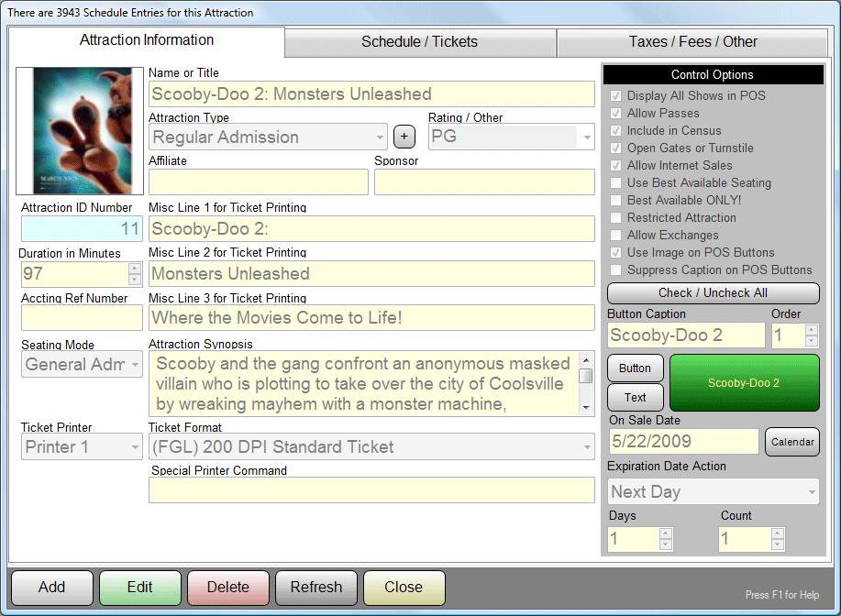
Task: Click the plus button beside Attraction Type
Action: (x=404, y=137)
